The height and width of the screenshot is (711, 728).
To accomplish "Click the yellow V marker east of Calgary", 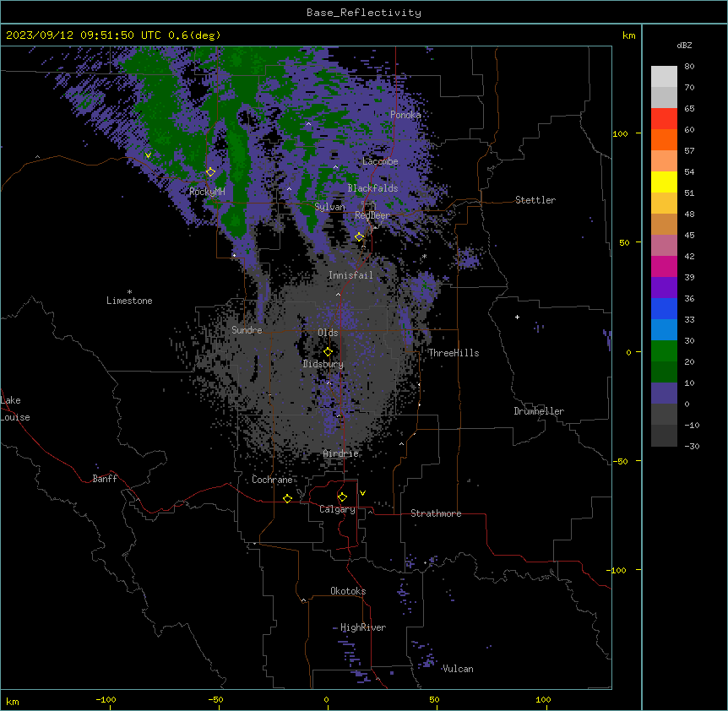I will [362, 493].
